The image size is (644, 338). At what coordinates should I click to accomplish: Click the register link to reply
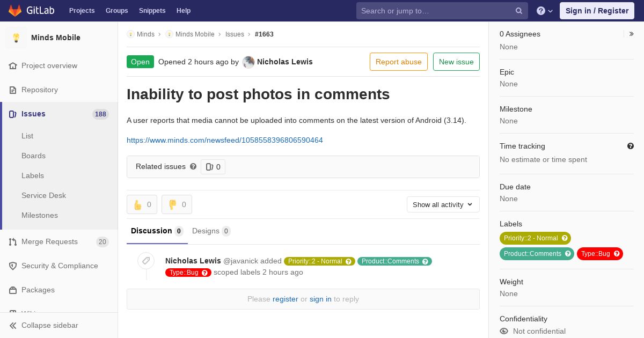[x=285, y=299]
